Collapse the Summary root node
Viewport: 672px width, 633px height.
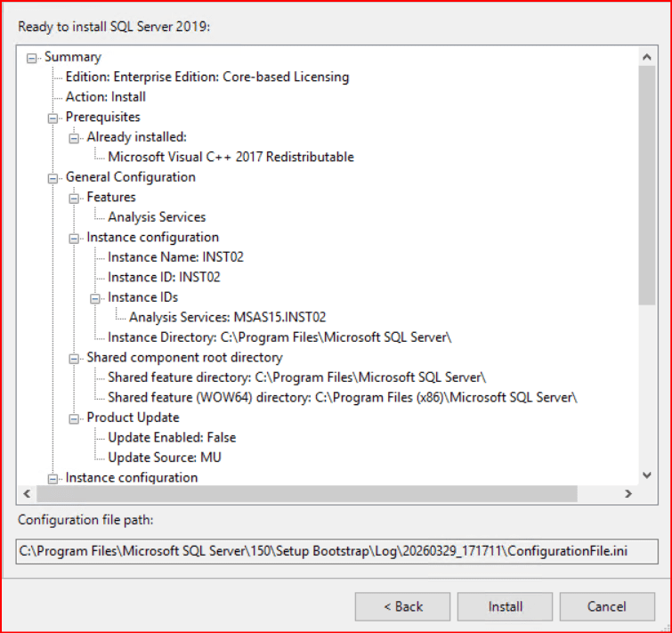click(x=32, y=57)
